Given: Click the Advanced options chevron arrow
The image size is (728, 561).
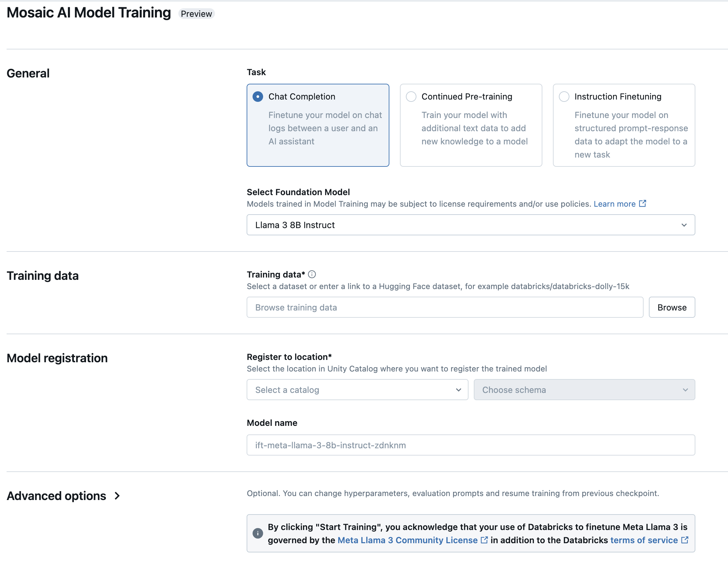Looking at the screenshot, I should tap(117, 495).
